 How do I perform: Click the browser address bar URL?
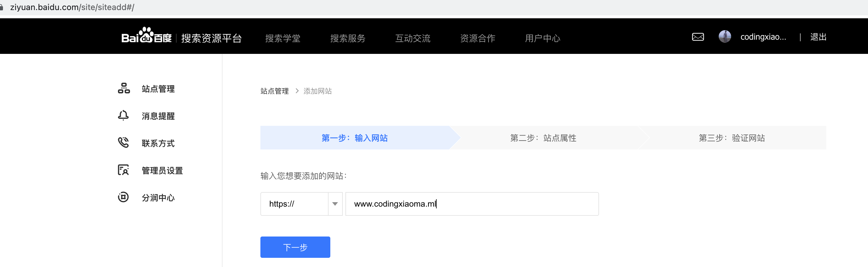pyautogui.click(x=72, y=7)
